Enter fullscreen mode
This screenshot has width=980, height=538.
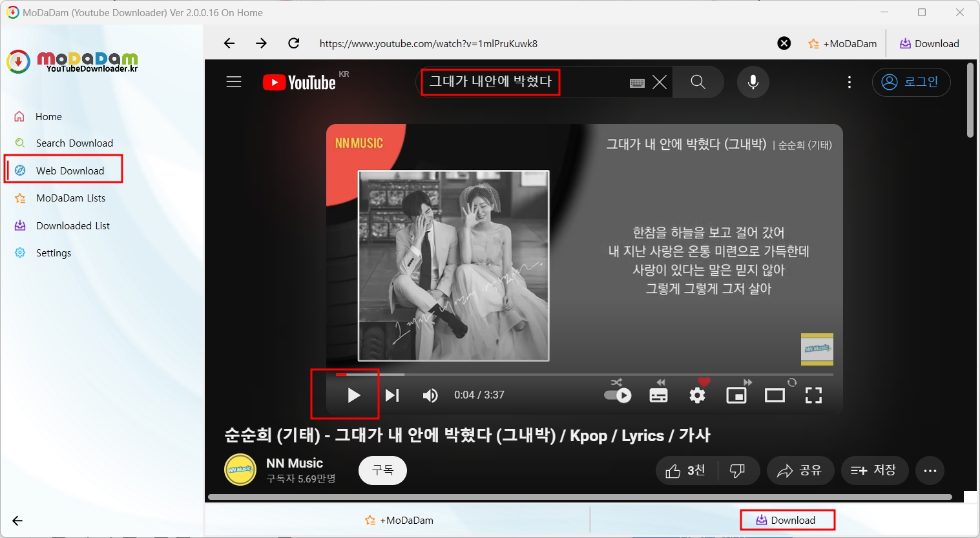click(813, 395)
